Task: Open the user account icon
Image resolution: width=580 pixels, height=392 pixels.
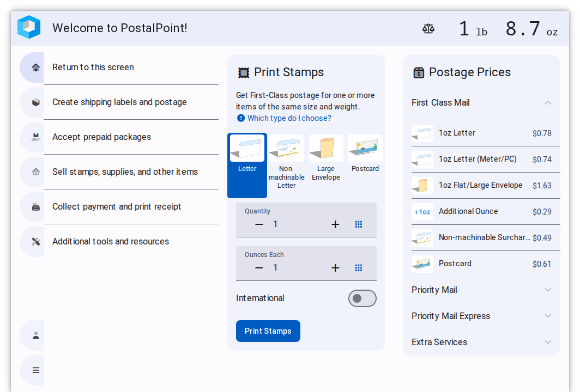Action: 36,335
